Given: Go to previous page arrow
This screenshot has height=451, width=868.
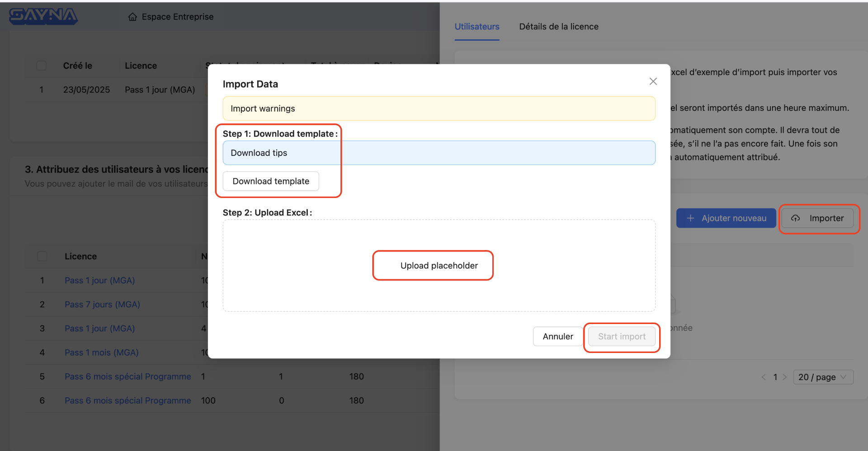Looking at the screenshot, I should click(764, 377).
